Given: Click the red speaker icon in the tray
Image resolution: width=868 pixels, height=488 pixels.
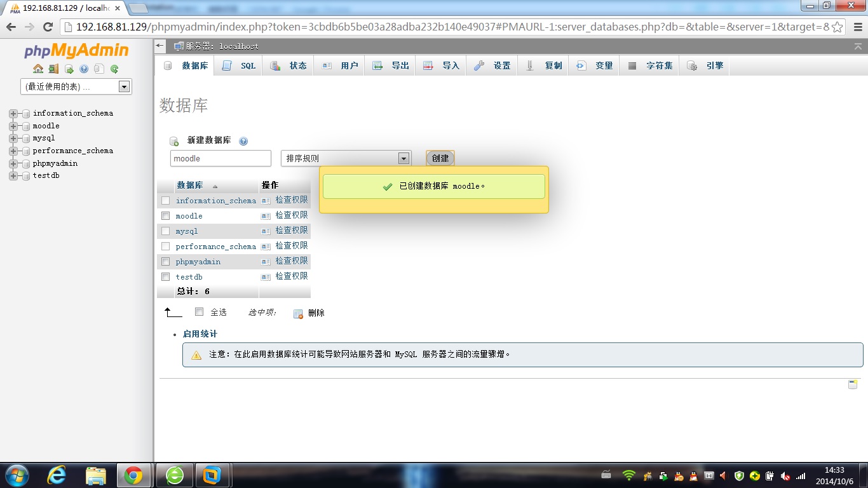Looking at the screenshot, I should click(x=723, y=475).
